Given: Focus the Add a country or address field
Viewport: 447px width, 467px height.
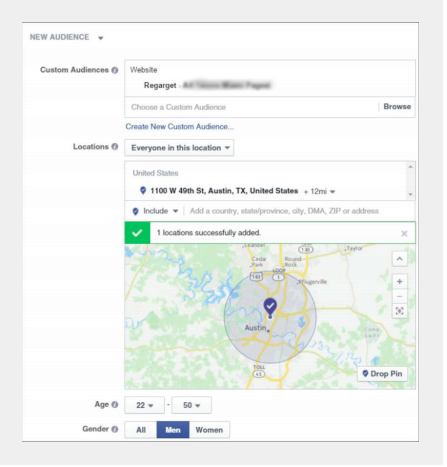Looking at the screenshot, I should (x=284, y=211).
